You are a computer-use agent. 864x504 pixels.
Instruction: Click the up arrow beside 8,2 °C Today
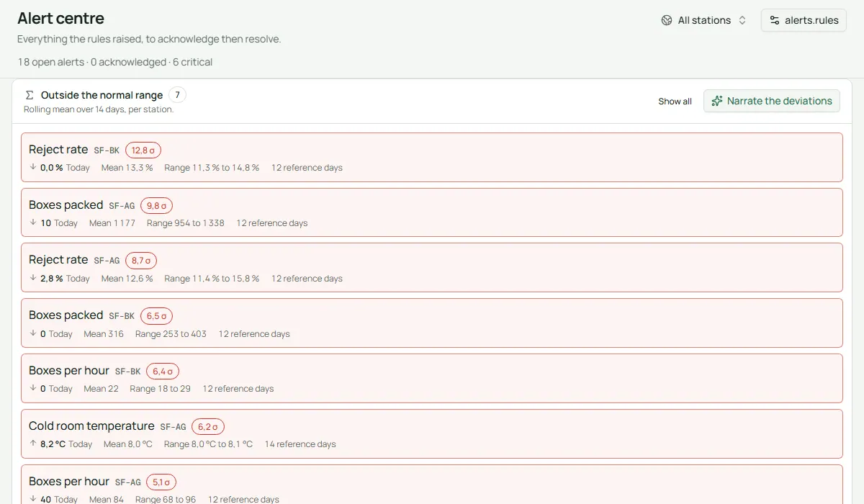coord(33,444)
